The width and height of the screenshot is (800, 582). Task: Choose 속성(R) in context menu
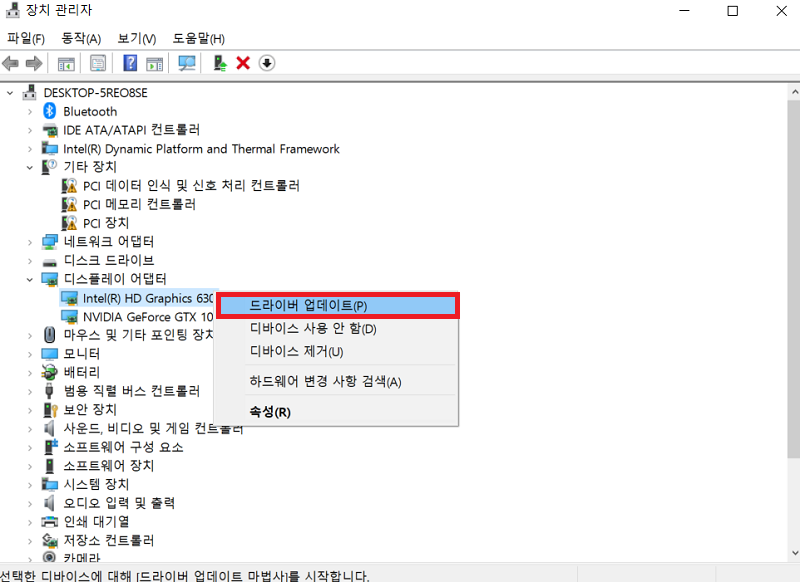pos(338,412)
